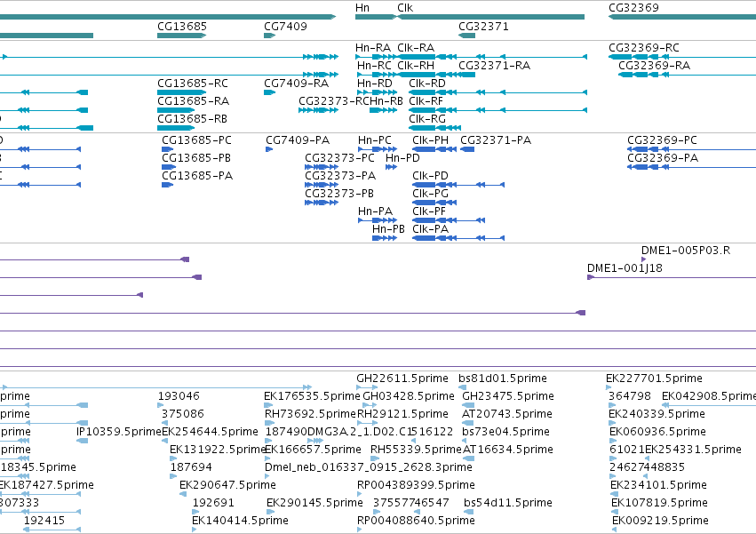
Task: Click the EK140414.5prime EST label
Action: tap(240, 522)
